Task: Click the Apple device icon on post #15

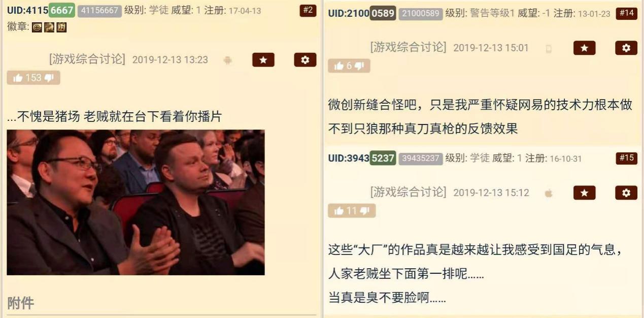Action: click(549, 193)
